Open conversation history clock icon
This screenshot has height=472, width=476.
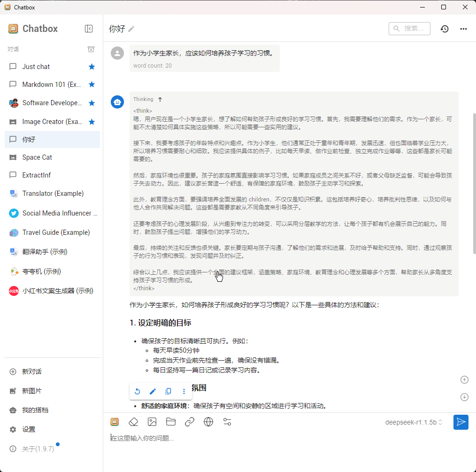445,29
